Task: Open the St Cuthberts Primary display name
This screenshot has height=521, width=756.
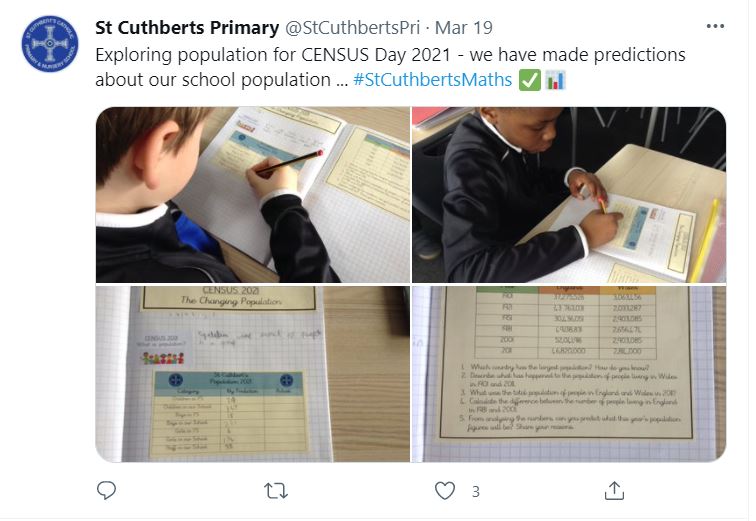Action: pyautogui.click(x=187, y=27)
